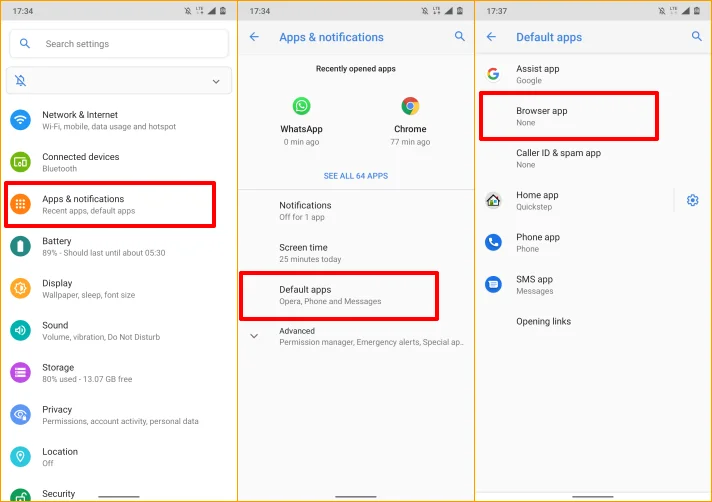
Task: Open Notifications Off for 1 app
Action: tap(356, 211)
